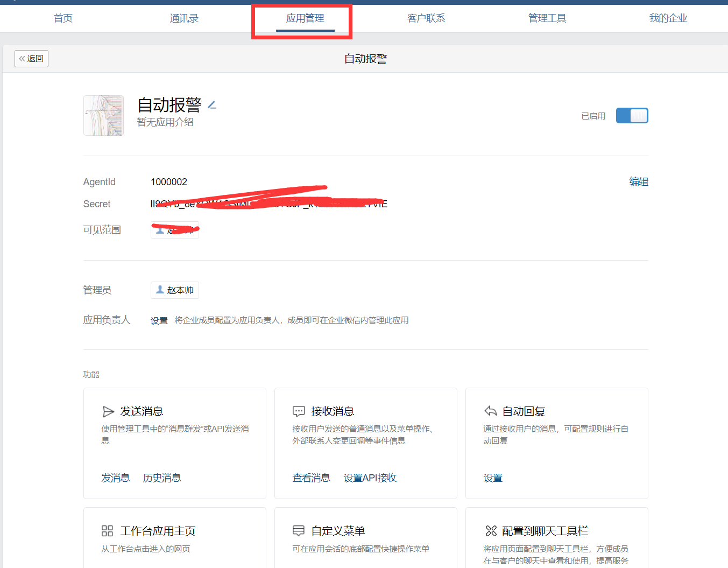Viewport: 728px width, 568px height.
Task: Click the 自定义菜单 menu icon
Action: pos(299,531)
